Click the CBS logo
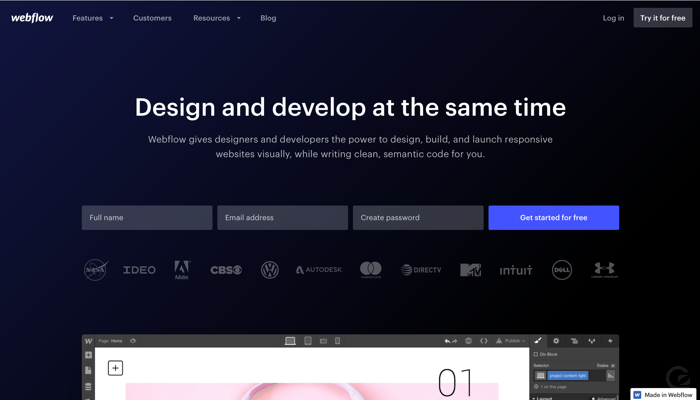 [226, 270]
